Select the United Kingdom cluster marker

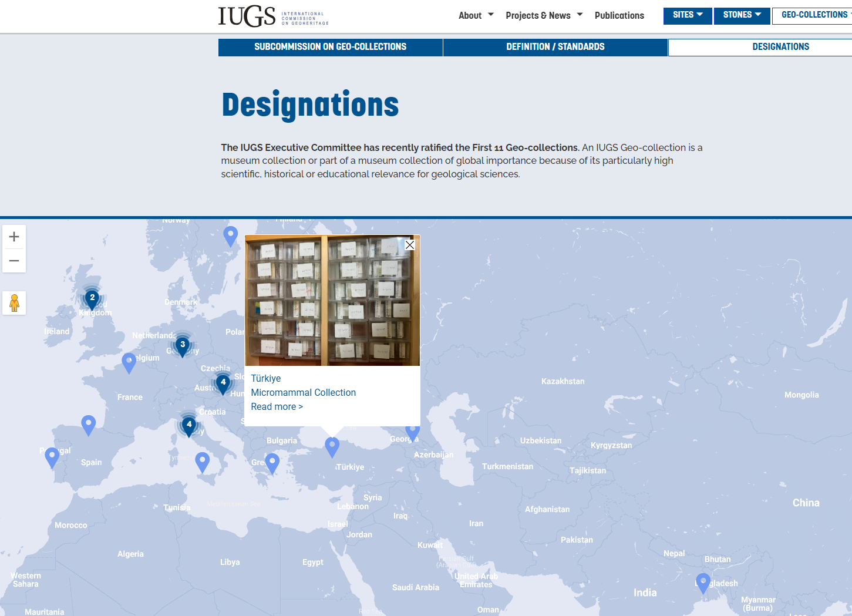pos(92,298)
